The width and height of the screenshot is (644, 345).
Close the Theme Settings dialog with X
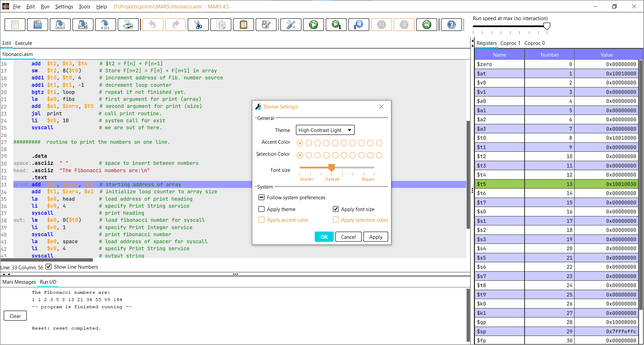coord(381,107)
